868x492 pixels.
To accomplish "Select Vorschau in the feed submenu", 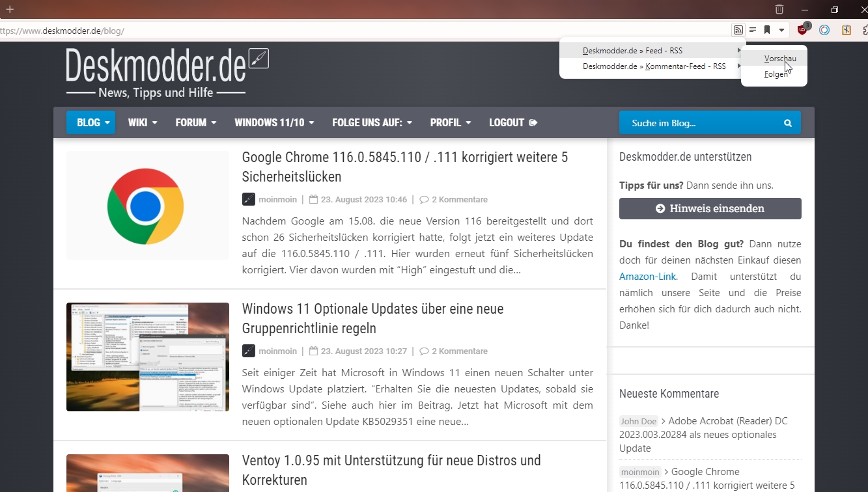I will pyautogui.click(x=774, y=59).
